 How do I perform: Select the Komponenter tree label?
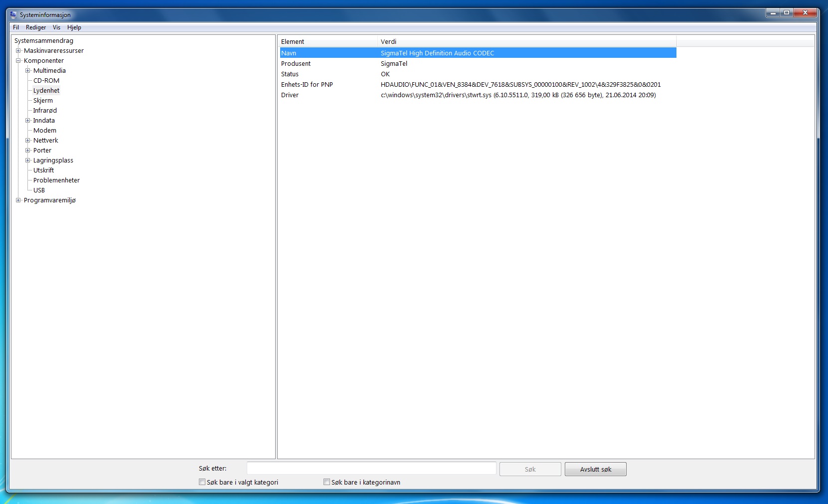click(44, 61)
